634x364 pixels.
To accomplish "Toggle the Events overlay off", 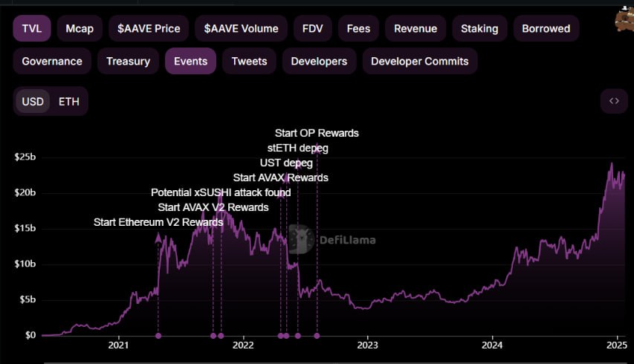I will pos(190,61).
